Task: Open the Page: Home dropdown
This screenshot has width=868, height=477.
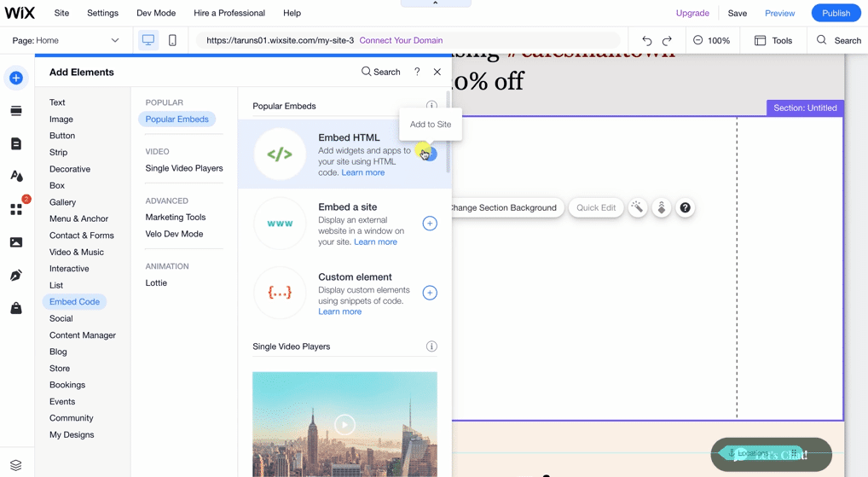Action: coord(66,40)
